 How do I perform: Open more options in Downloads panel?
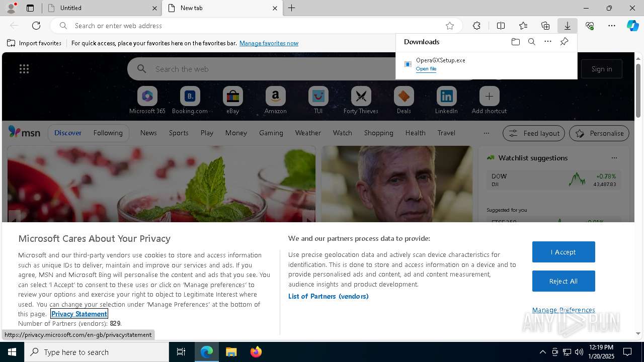coord(548,42)
